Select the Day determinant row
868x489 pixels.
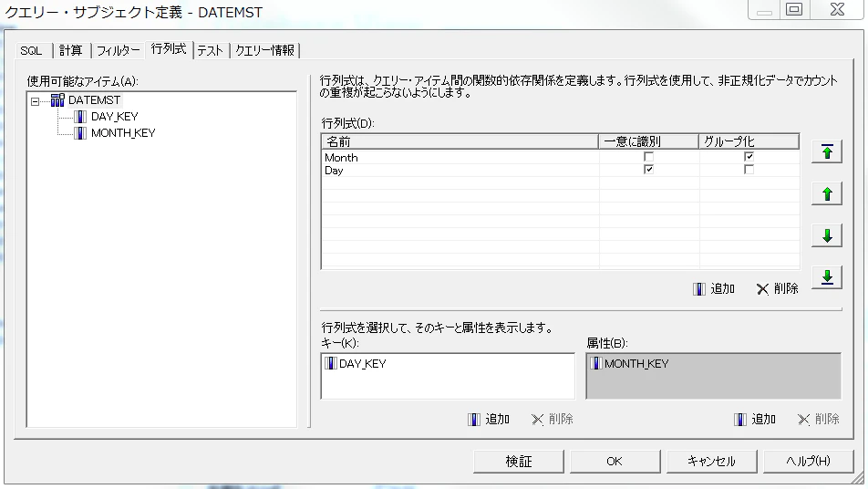click(560, 170)
